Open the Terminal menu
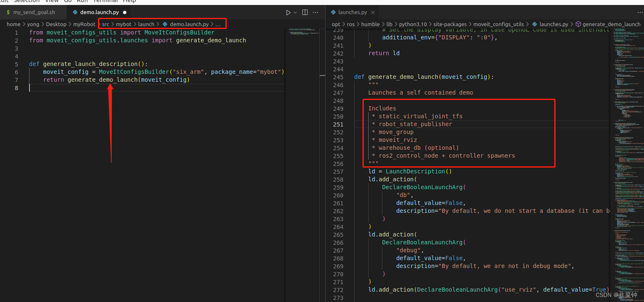The image size is (644, 302). pos(105,1)
